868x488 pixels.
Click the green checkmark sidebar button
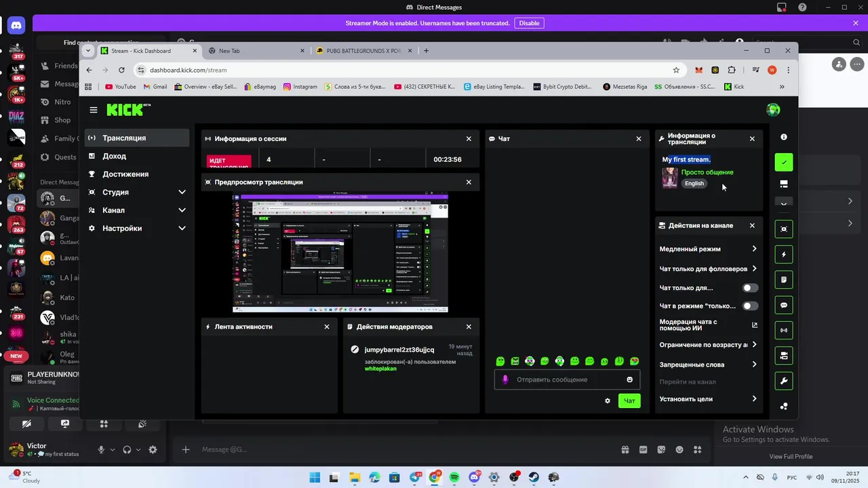[784, 163]
